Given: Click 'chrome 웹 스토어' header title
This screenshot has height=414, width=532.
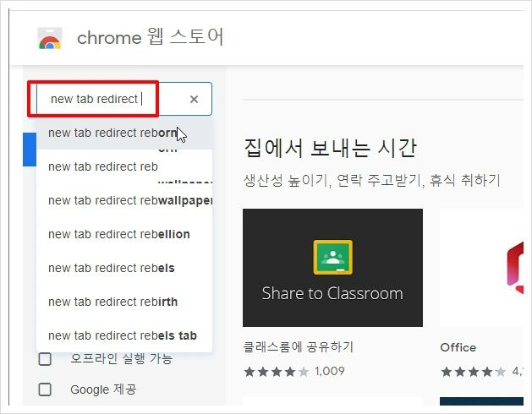Looking at the screenshot, I should click(150, 37).
